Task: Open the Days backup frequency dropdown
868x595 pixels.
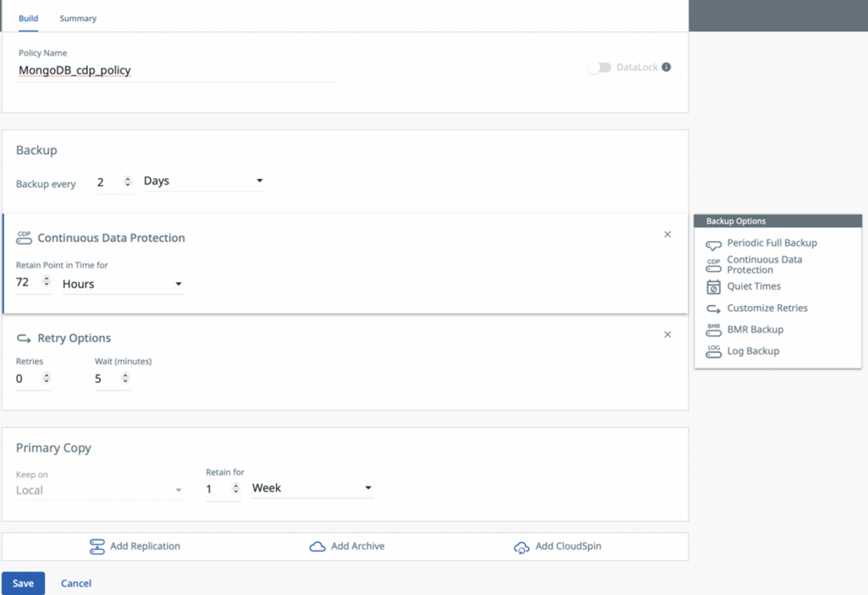Action: coord(260,180)
